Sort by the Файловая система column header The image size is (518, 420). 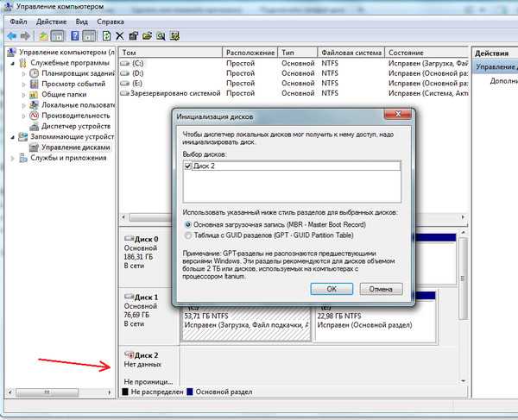click(351, 53)
